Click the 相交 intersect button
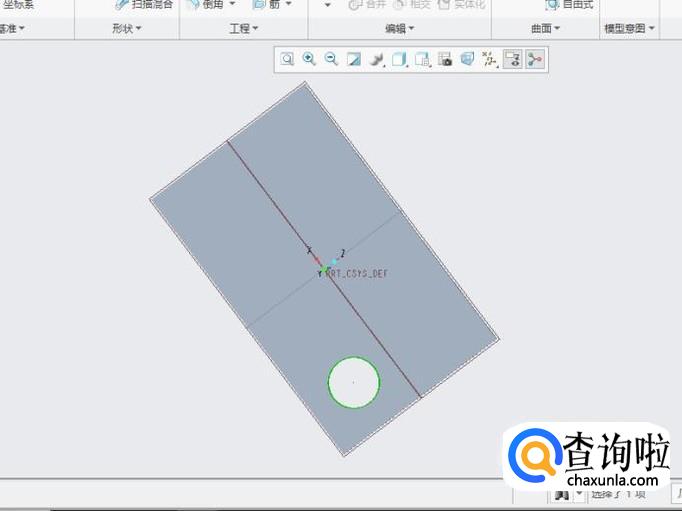Image resolution: width=682 pixels, height=511 pixels. 412,5
